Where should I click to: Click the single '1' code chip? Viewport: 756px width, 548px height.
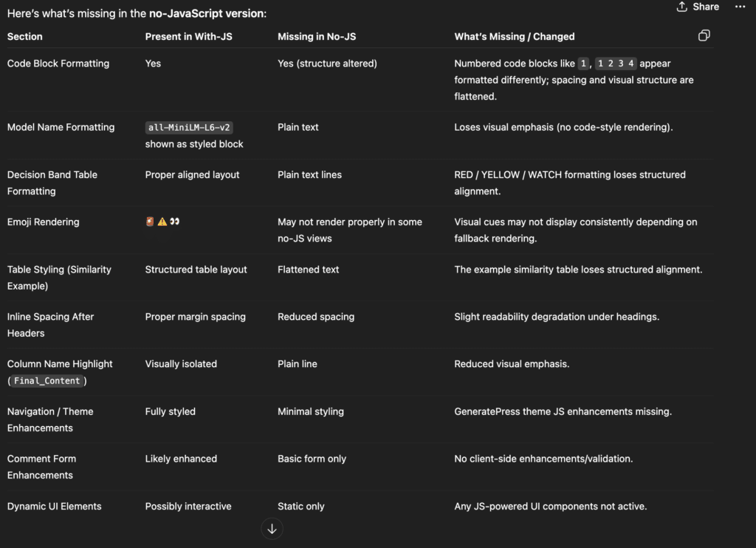[x=583, y=64]
